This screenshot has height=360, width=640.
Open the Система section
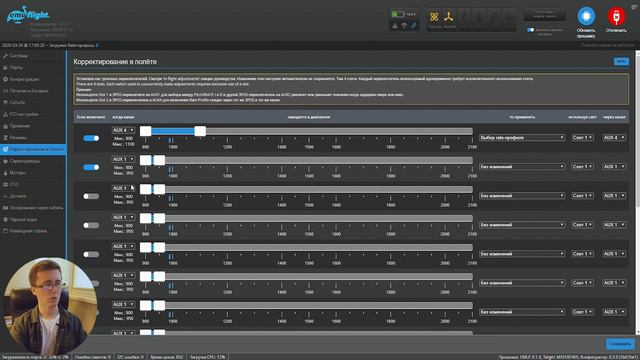[x=33, y=56]
